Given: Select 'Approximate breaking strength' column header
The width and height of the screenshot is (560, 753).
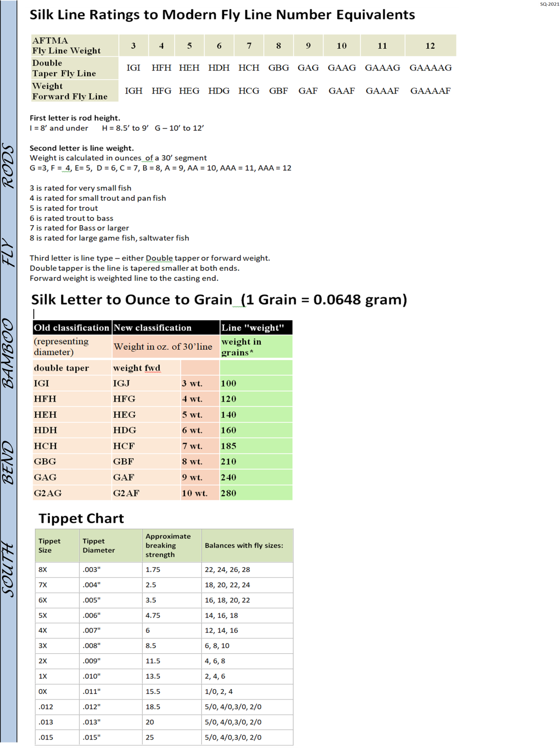Looking at the screenshot, I should click(172, 545).
